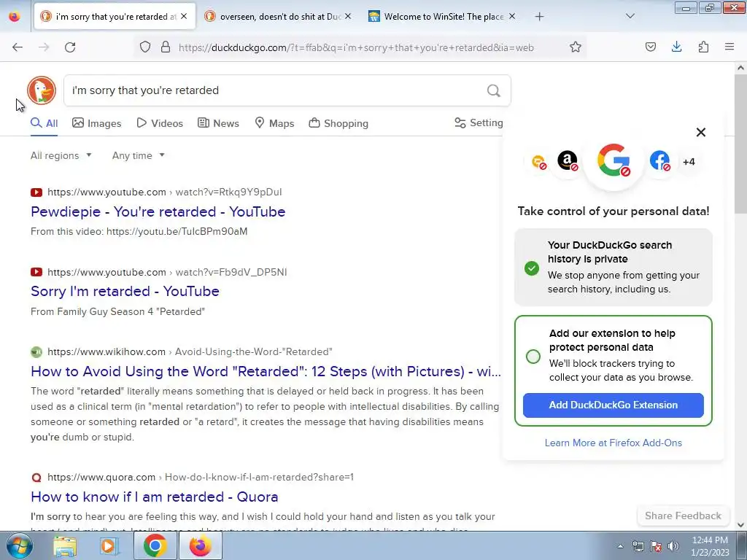The image size is (747, 560).
Task: Open the Settings menu in search bar
Action: [479, 122]
